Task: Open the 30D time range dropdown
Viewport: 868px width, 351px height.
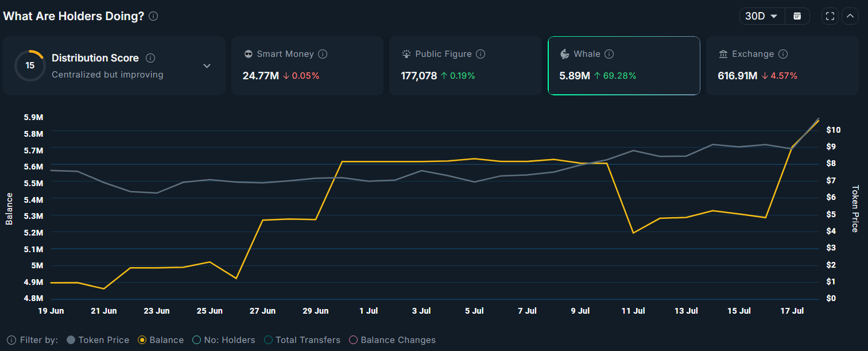Action: point(761,16)
